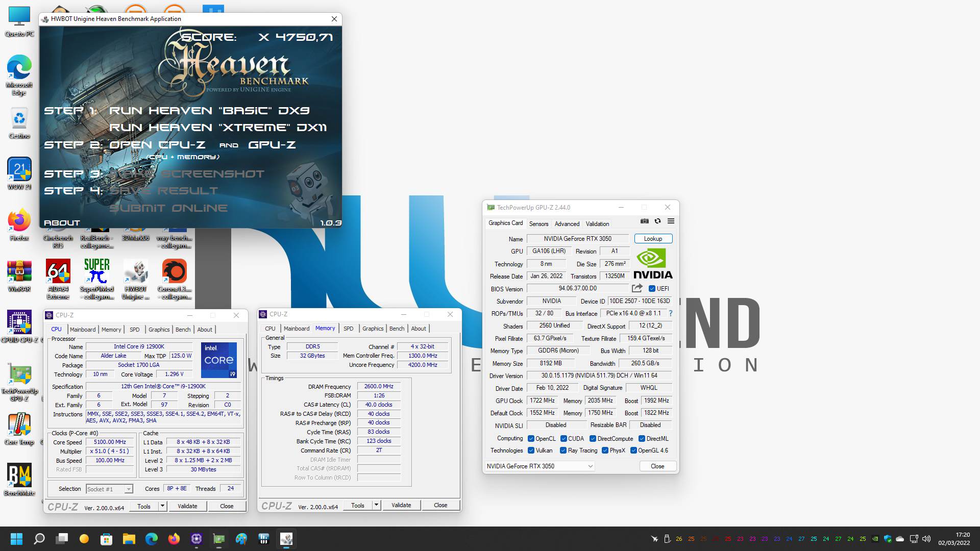Toggle the PhysX checkbox

(x=605, y=450)
